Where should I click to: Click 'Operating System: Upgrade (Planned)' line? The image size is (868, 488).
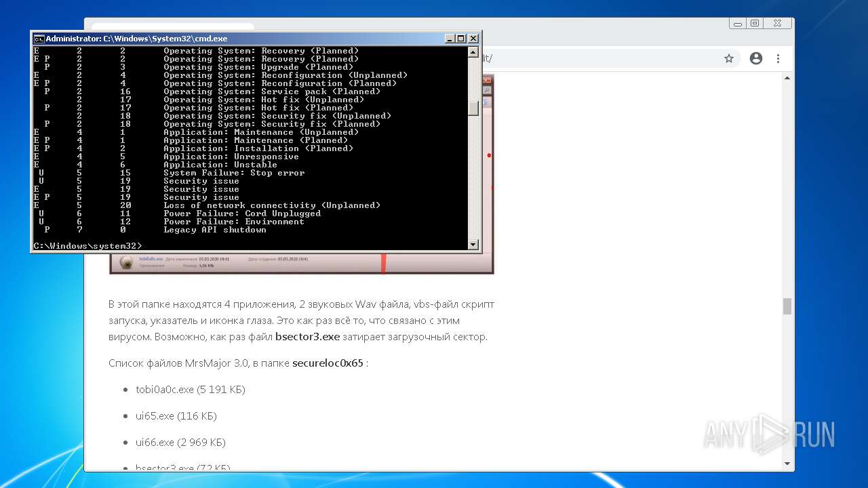tap(258, 67)
